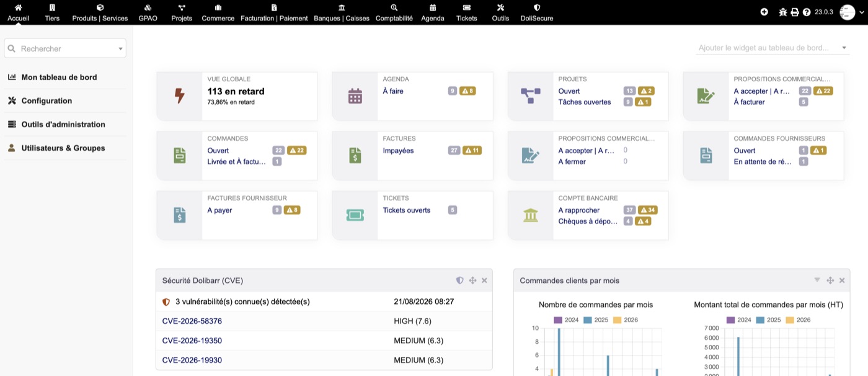This screenshot has width=868, height=376.
Task: Click the Tickets card ticket icon
Action: pyautogui.click(x=355, y=215)
